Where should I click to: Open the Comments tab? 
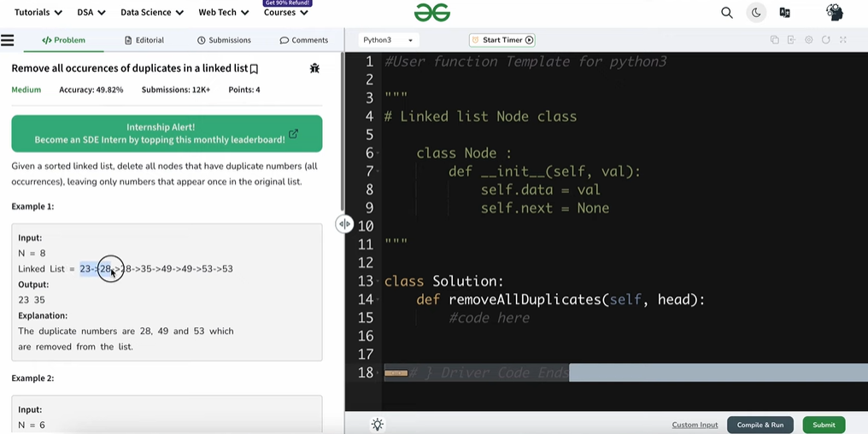click(x=304, y=40)
